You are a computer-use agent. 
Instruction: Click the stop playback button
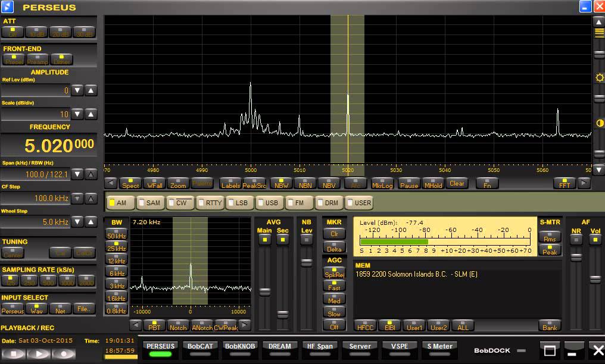pyautogui.click(x=14, y=353)
